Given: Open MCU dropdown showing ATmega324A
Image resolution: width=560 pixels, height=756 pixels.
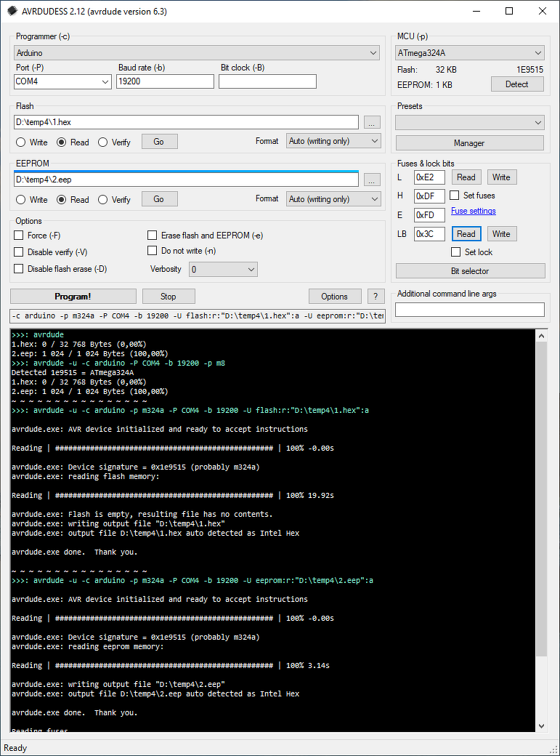Looking at the screenshot, I should tap(470, 52).
